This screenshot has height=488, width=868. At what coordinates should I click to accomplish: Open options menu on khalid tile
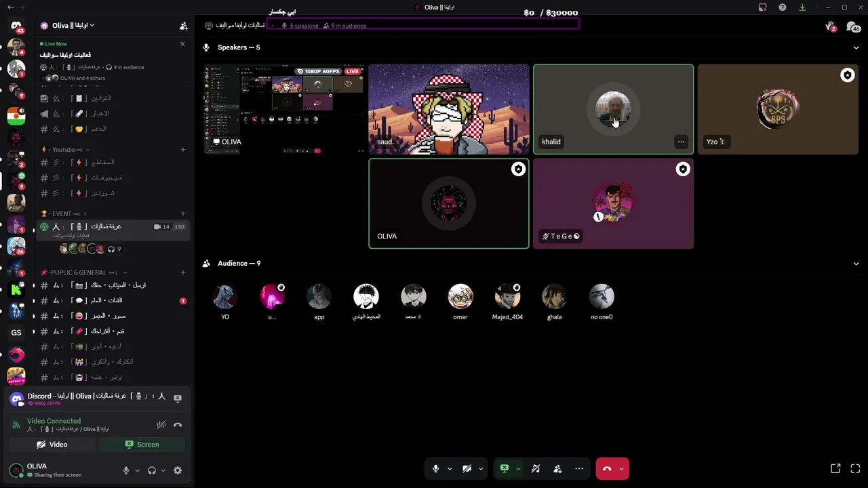(681, 142)
